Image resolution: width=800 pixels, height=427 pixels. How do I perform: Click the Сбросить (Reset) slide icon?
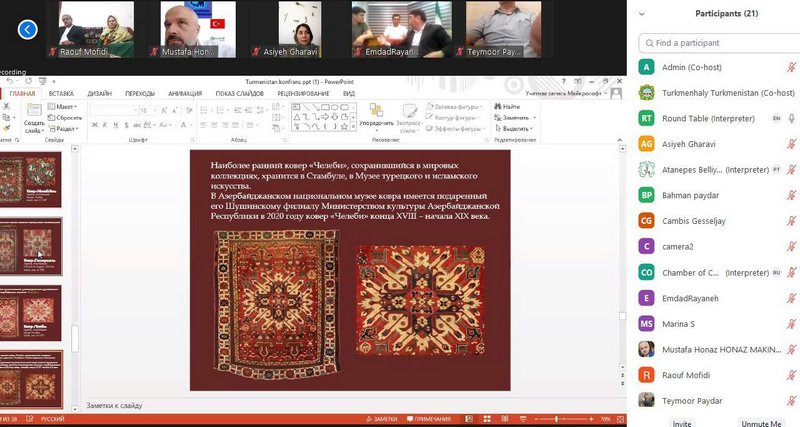66,117
